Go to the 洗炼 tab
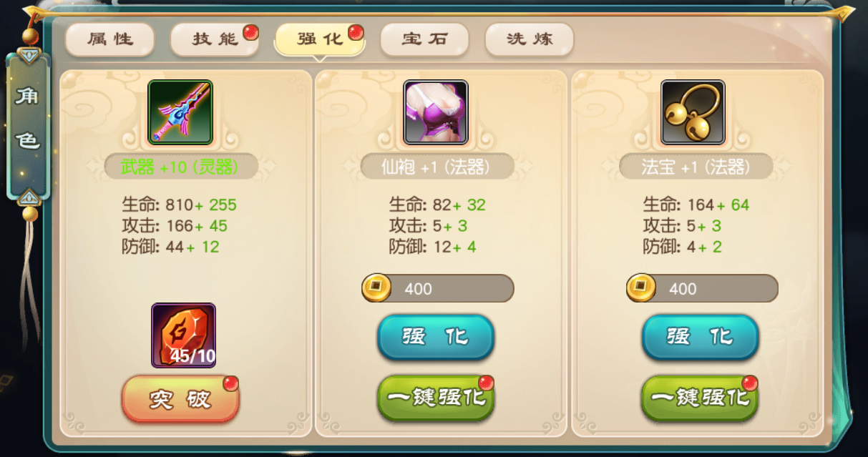This screenshot has width=868, height=457. tap(530, 39)
